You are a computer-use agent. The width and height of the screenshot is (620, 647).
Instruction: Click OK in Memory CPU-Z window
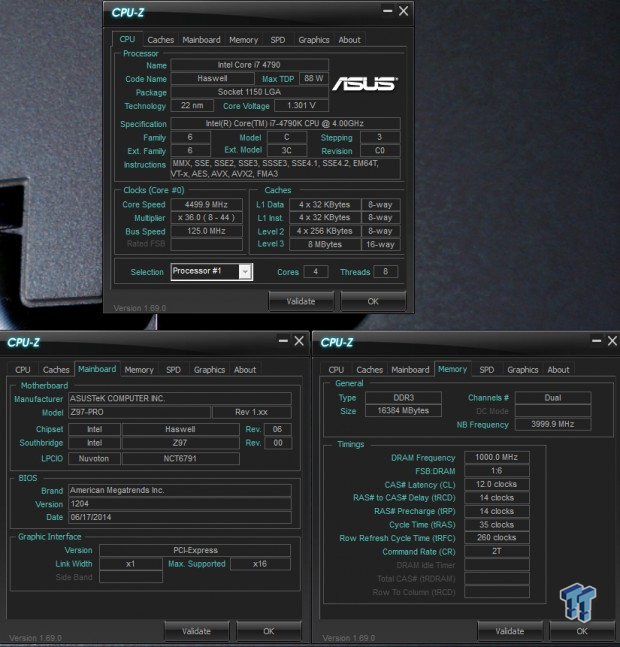[x=582, y=631]
